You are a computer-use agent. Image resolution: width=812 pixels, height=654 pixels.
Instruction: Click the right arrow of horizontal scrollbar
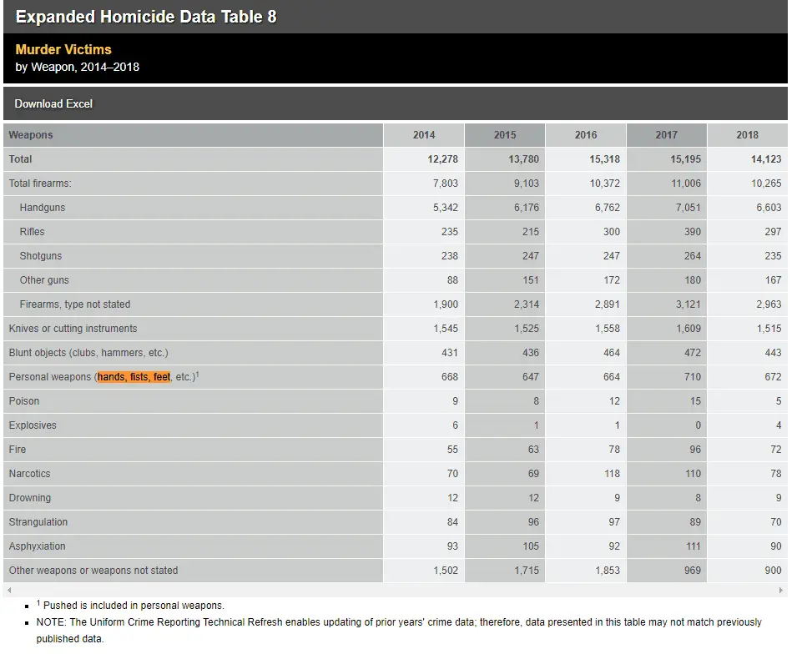781,590
